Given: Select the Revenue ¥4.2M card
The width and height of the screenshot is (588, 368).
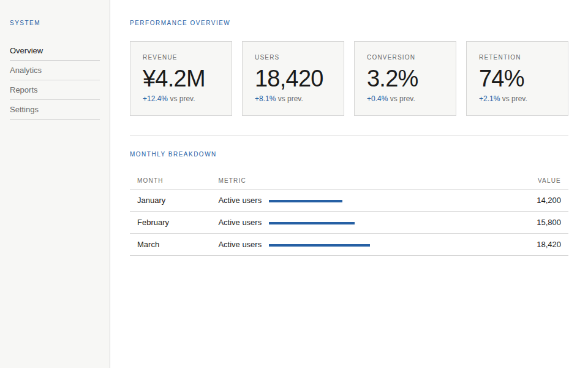Looking at the screenshot, I should pyautogui.click(x=181, y=79).
